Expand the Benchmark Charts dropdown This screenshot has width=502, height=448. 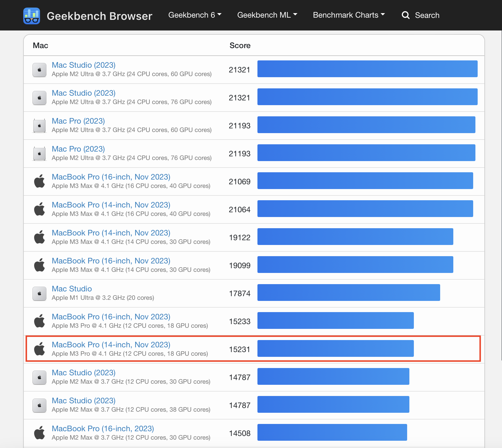(349, 15)
